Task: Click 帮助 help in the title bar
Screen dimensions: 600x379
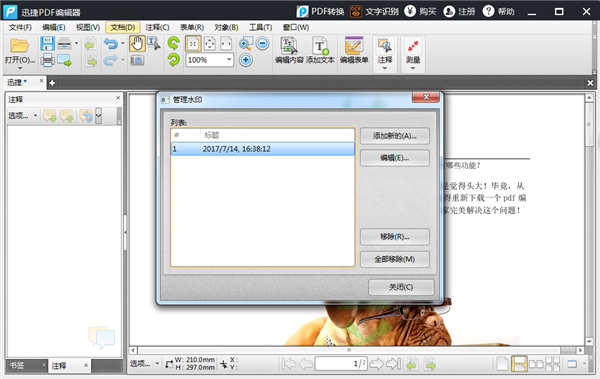Action: click(498, 11)
